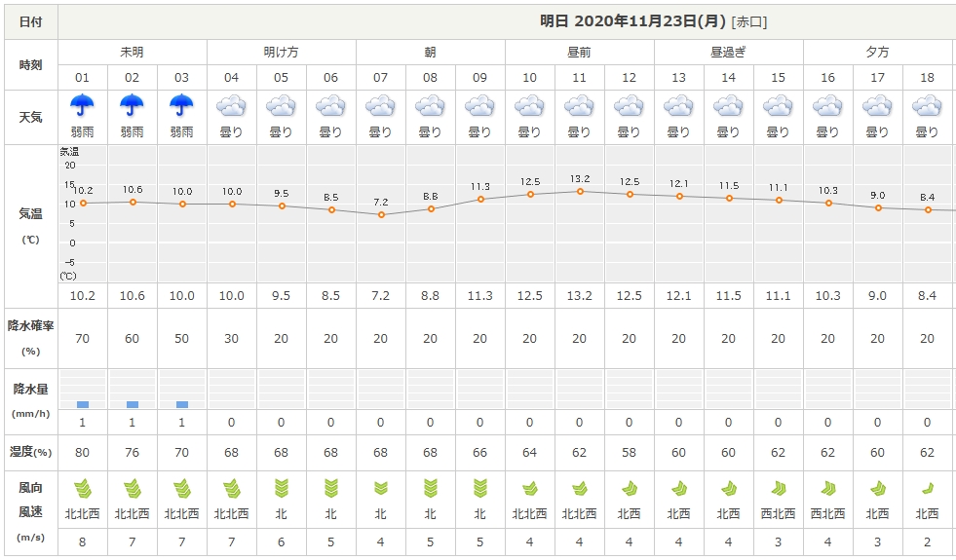Click the wind arrow for 10 o'clock
The width and height of the screenshot is (956, 560).
pyautogui.click(x=530, y=489)
